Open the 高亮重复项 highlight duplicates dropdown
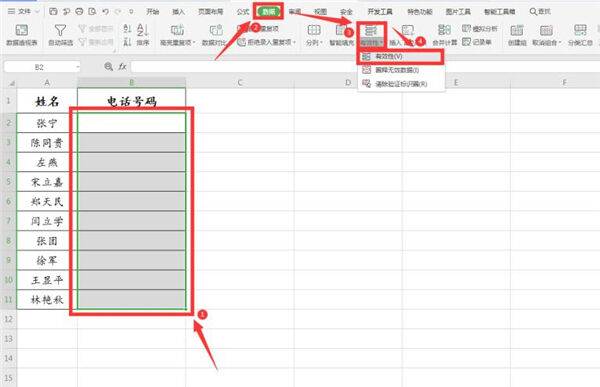The width and height of the screenshot is (600, 387). (178, 34)
